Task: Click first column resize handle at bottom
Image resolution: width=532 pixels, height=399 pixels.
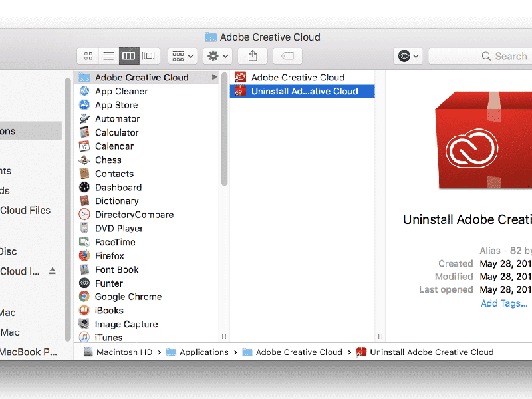Action: click(224, 336)
